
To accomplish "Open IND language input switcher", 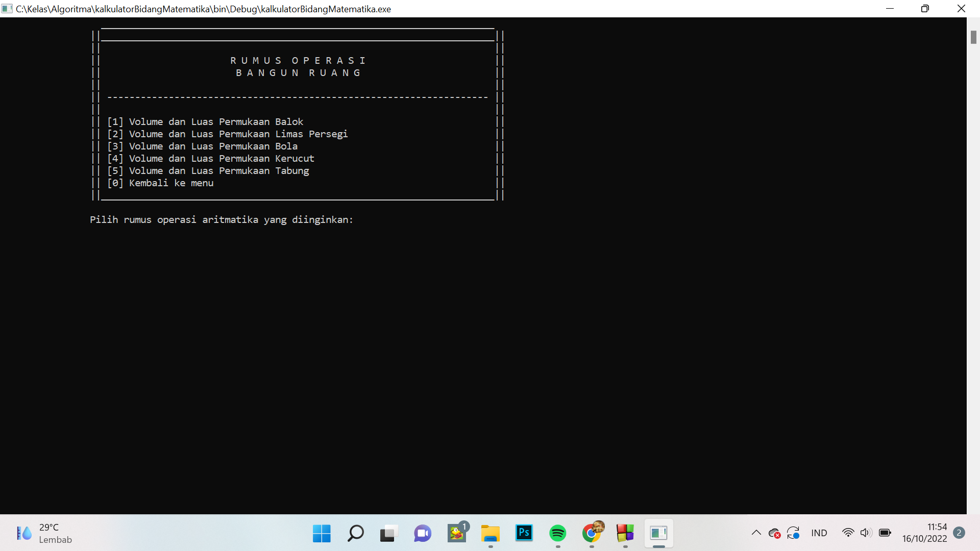I will click(x=819, y=533).
